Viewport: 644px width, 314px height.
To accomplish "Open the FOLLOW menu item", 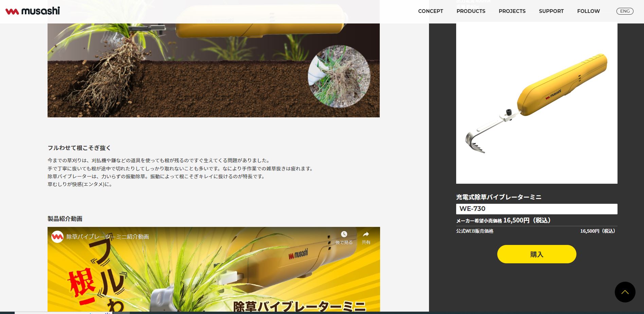I will click(588, 11).
